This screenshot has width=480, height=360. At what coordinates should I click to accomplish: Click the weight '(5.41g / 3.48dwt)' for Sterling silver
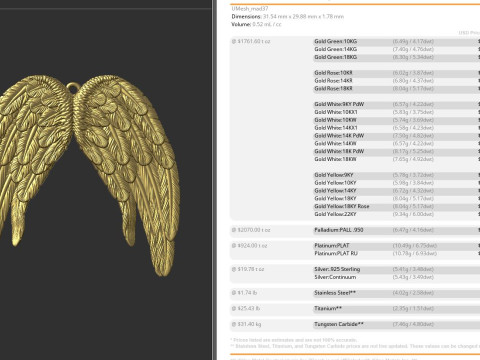413,269
